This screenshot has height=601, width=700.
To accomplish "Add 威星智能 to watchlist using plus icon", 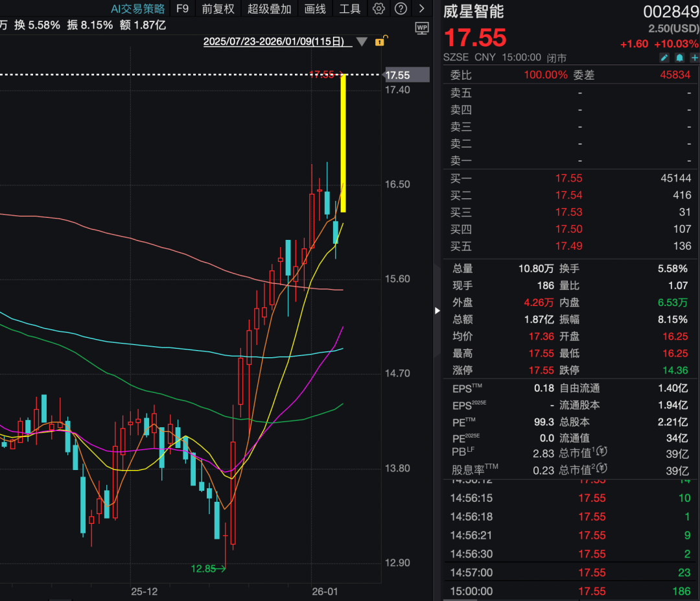I will coord(695,58).
